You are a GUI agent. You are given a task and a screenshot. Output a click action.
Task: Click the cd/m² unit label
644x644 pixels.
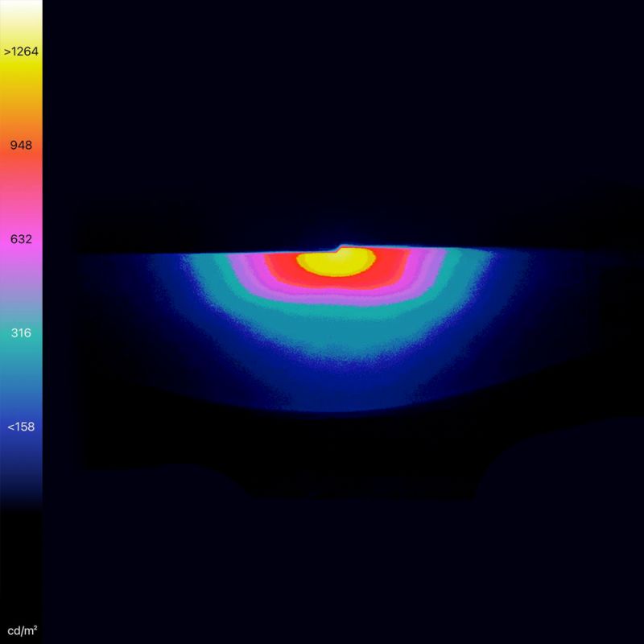[21, 629]
